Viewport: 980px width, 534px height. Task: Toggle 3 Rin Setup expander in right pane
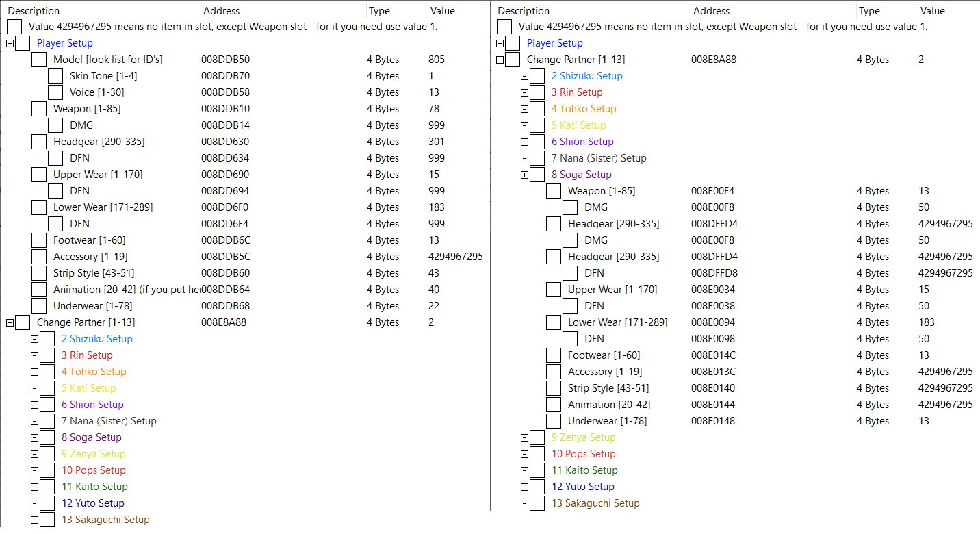tap(524, 92)
